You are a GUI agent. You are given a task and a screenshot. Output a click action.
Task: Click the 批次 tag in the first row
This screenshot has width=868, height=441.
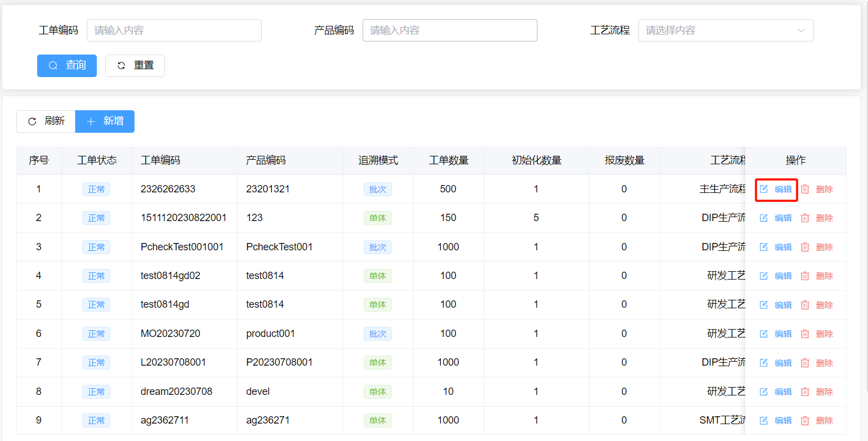(x=377, y=189)
